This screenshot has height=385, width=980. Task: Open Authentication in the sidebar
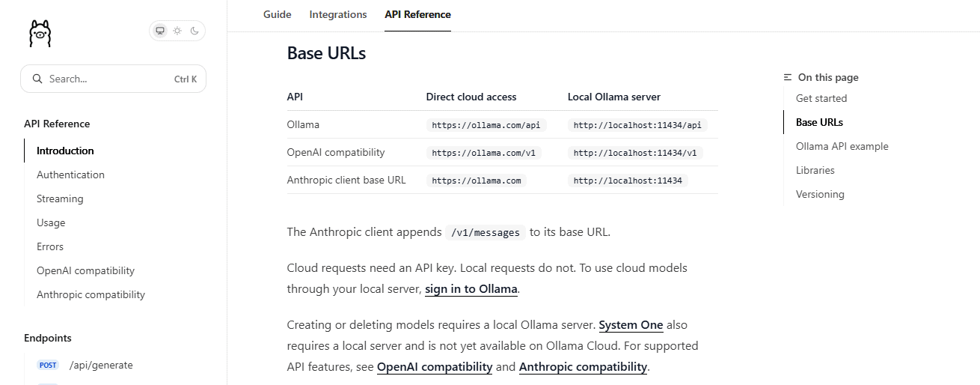pyautogui.click(x=70, y=175)
